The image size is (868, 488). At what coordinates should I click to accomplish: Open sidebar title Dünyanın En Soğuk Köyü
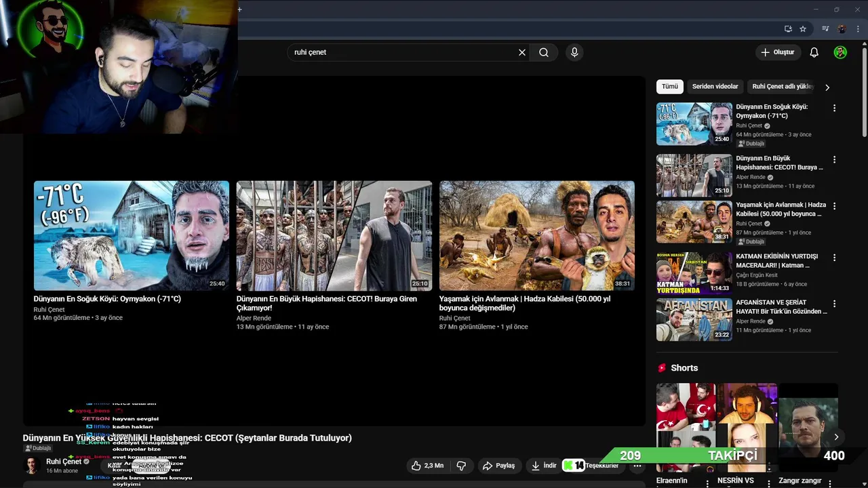[772, 111]
